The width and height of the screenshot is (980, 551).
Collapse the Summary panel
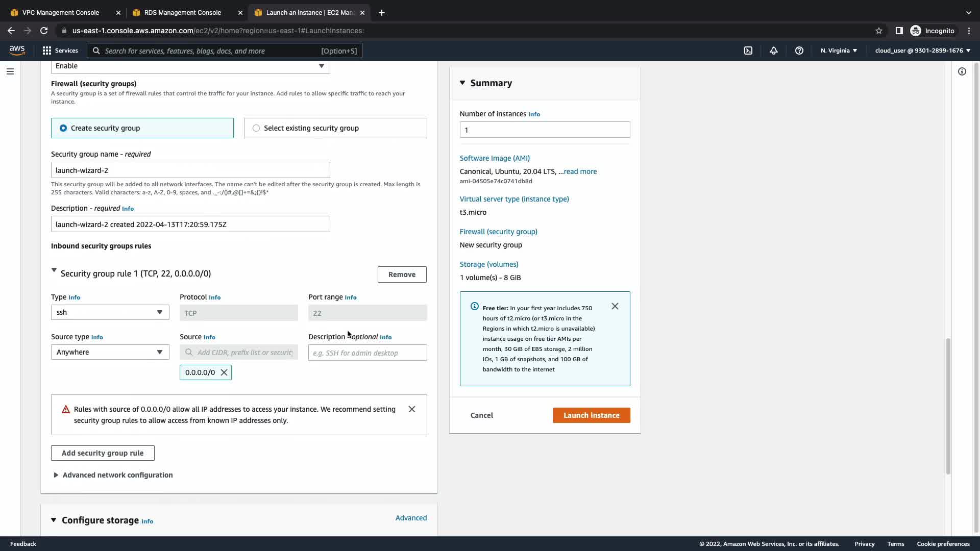(462, 83)
